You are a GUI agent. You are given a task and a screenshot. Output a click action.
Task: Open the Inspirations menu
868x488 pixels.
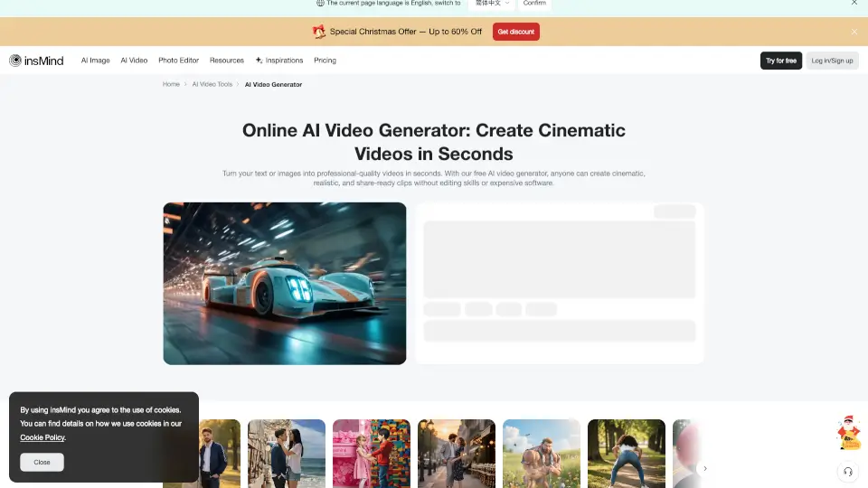(284, 61)
